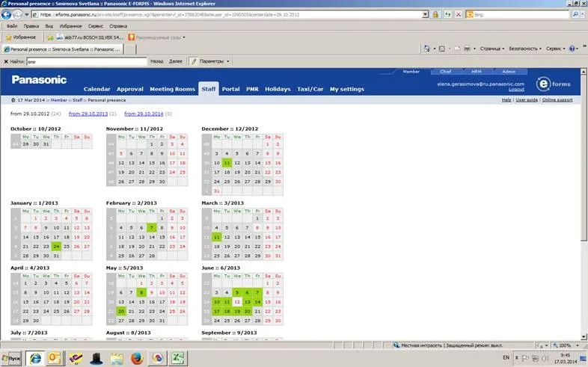Click the red stop loading icon
Image resolution: width=588 pixels, height=367 pixels.
coord(459,15)
